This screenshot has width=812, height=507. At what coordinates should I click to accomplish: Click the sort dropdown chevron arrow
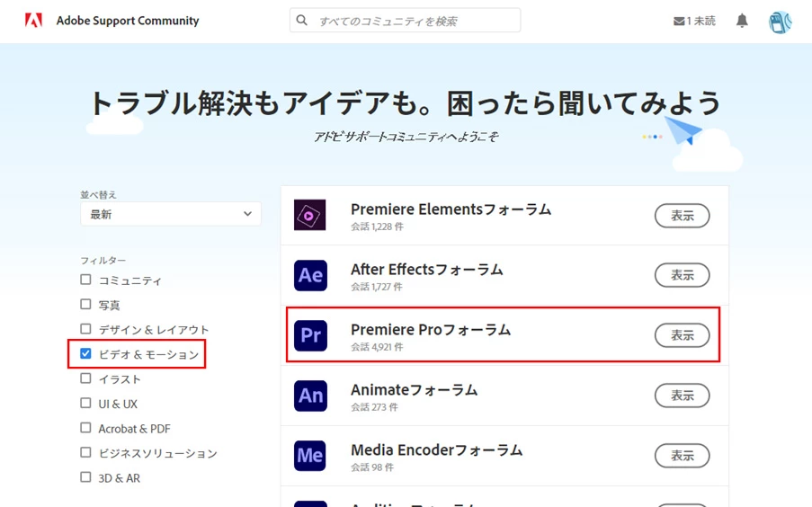(247, 214)
